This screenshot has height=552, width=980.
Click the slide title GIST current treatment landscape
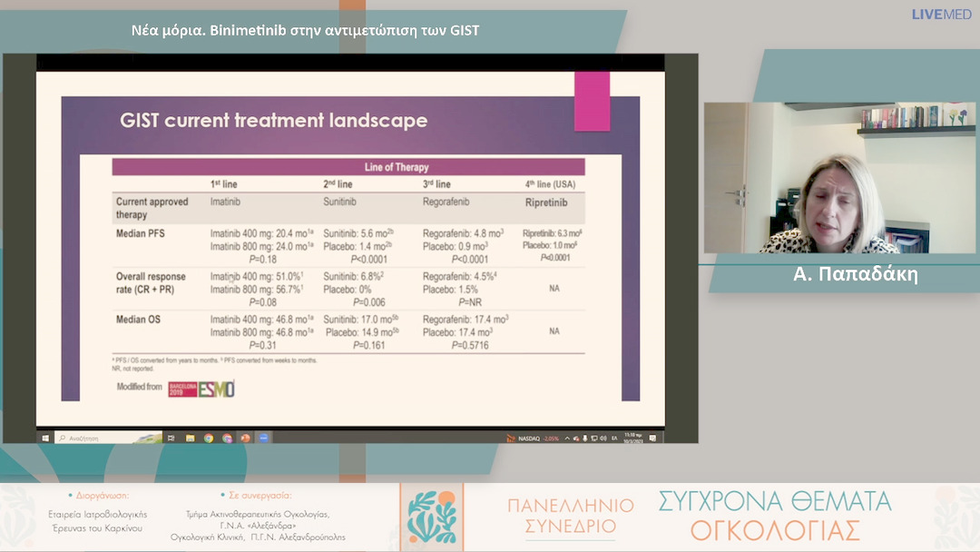(x=273, y=120)
